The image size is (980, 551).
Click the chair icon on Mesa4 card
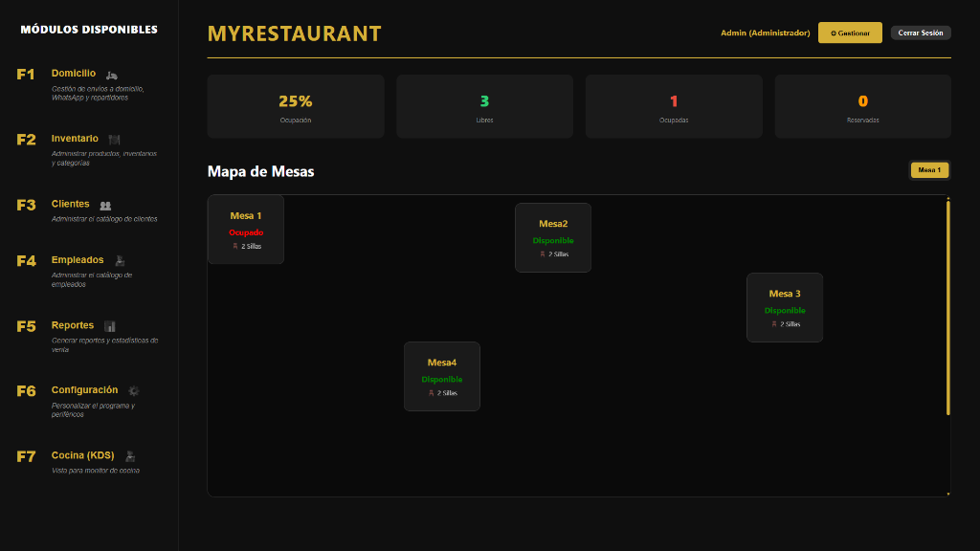(x=431, y=392)
